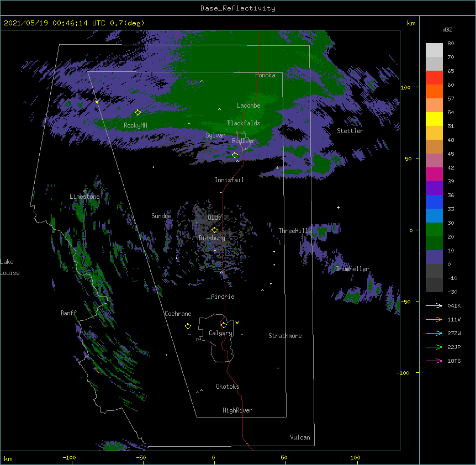476x465 pixels.
Task: Click the yellow diamond marker below Cochrane label
Action: click(188, 326)
